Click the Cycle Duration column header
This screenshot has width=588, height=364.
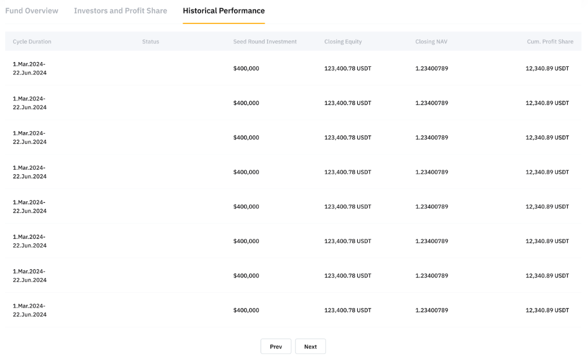32,42
